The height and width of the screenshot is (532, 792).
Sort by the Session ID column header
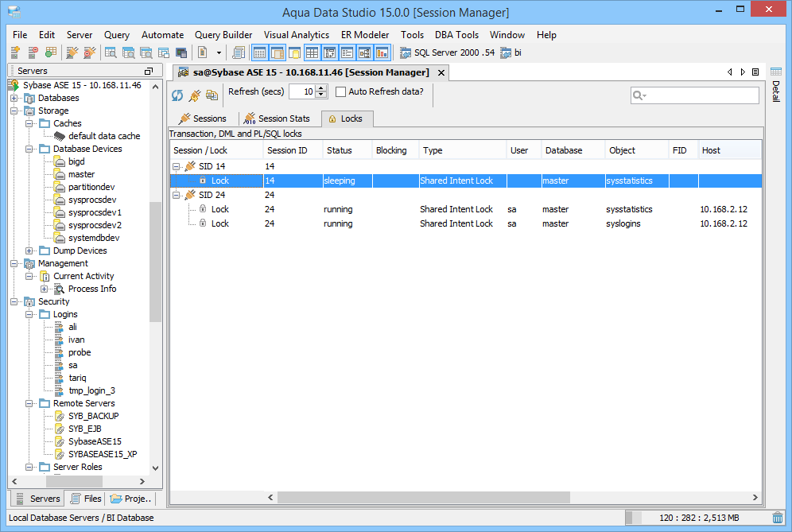[293, 150]
